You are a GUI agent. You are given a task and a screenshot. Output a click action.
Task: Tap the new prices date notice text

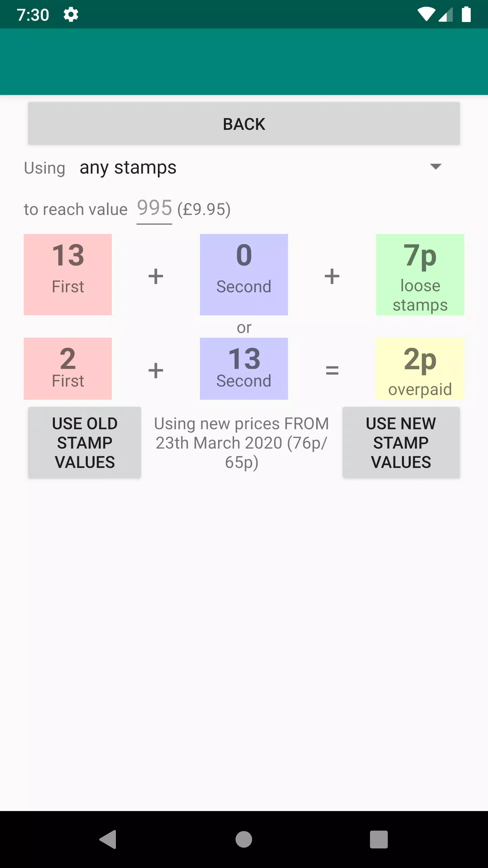[242, 443]
